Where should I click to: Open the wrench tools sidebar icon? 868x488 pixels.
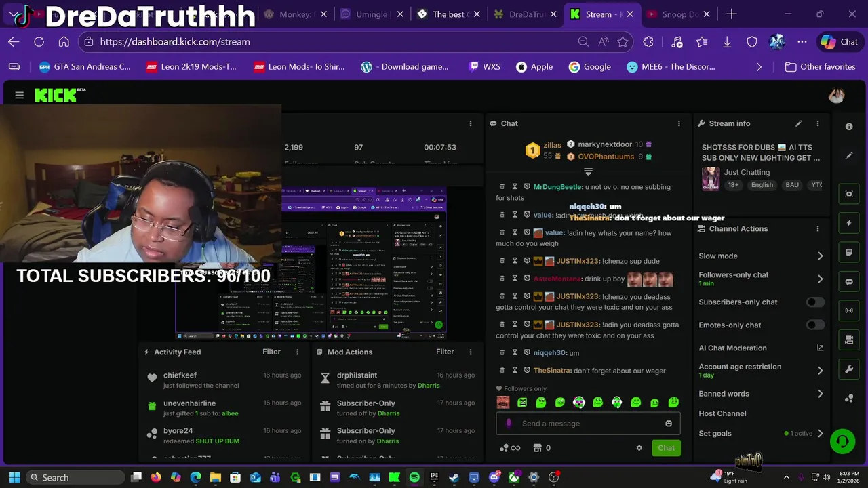(849, 369)
